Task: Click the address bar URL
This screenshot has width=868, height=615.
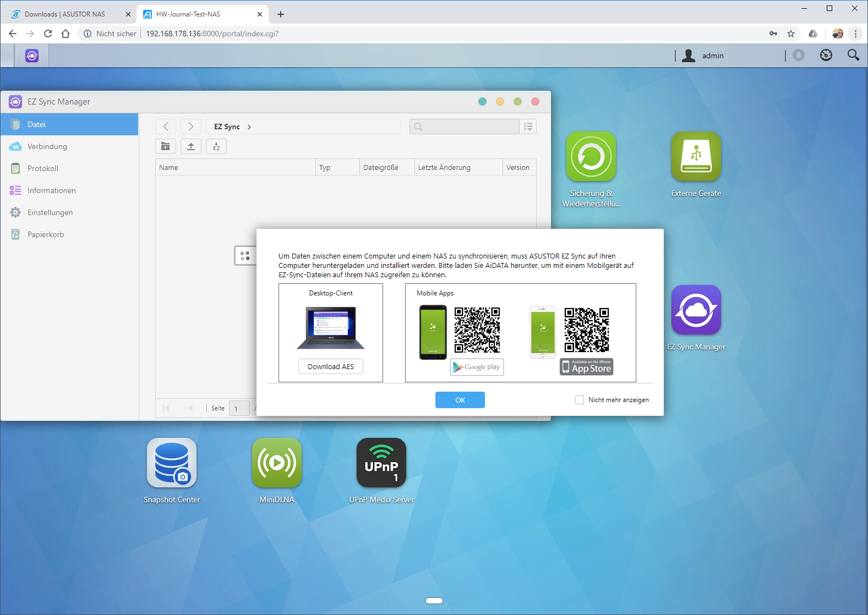Action: [212, 34]
